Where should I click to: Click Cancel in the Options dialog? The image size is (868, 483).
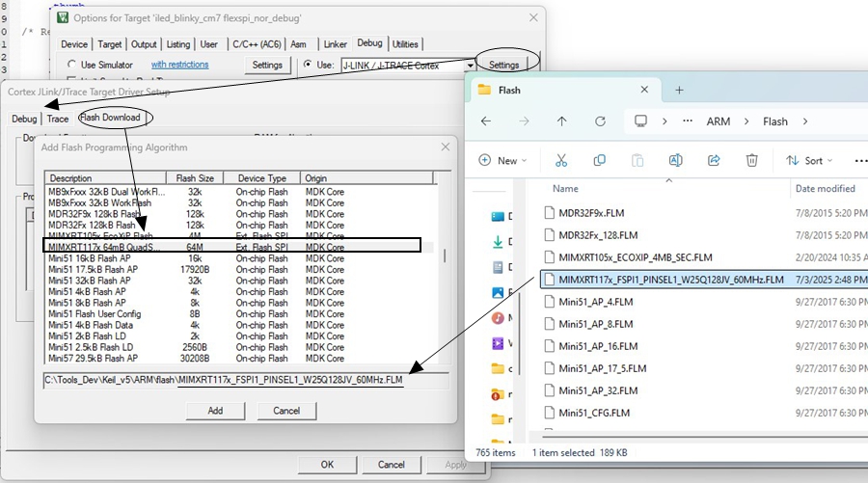click(x=391, y=464)
